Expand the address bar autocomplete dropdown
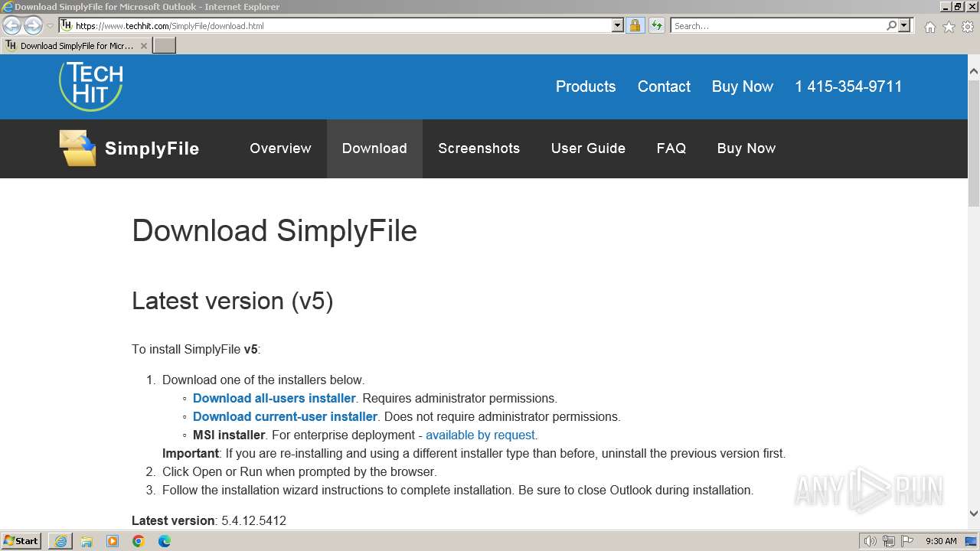980x551 pixels. tap(618, 25)
